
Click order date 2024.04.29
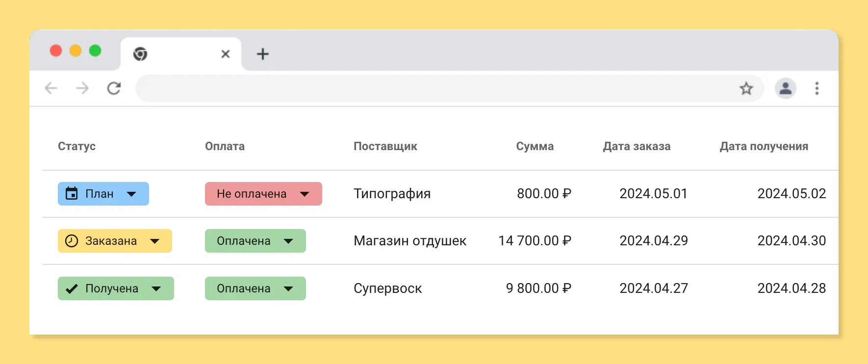point(654,241)
